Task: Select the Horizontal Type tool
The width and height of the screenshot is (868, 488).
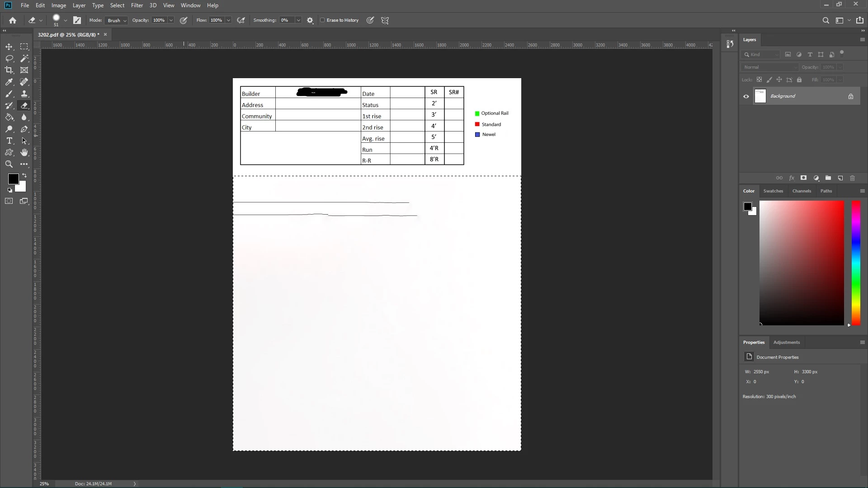Action: pos(9,141)
